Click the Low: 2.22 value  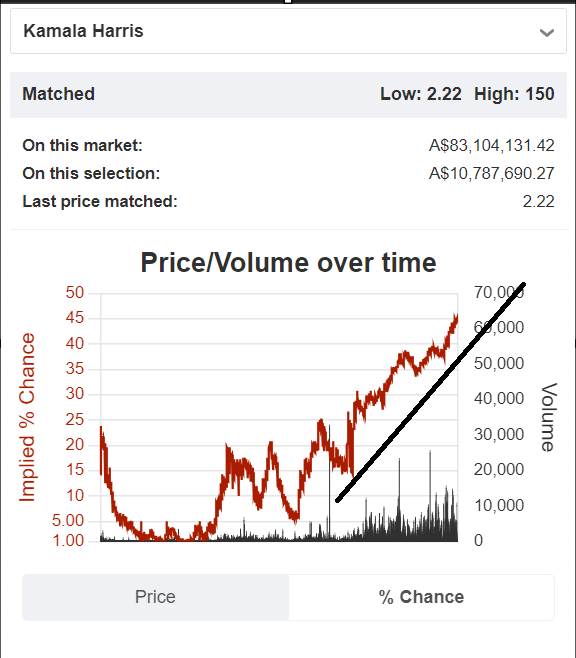click(420, 94)
